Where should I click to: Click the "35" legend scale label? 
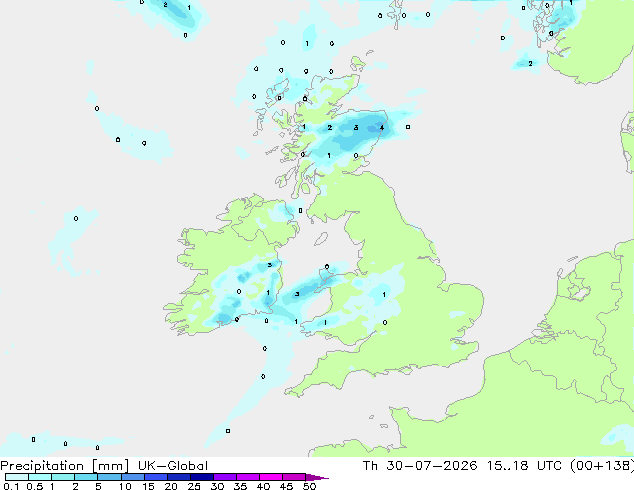tap(240, 486)
